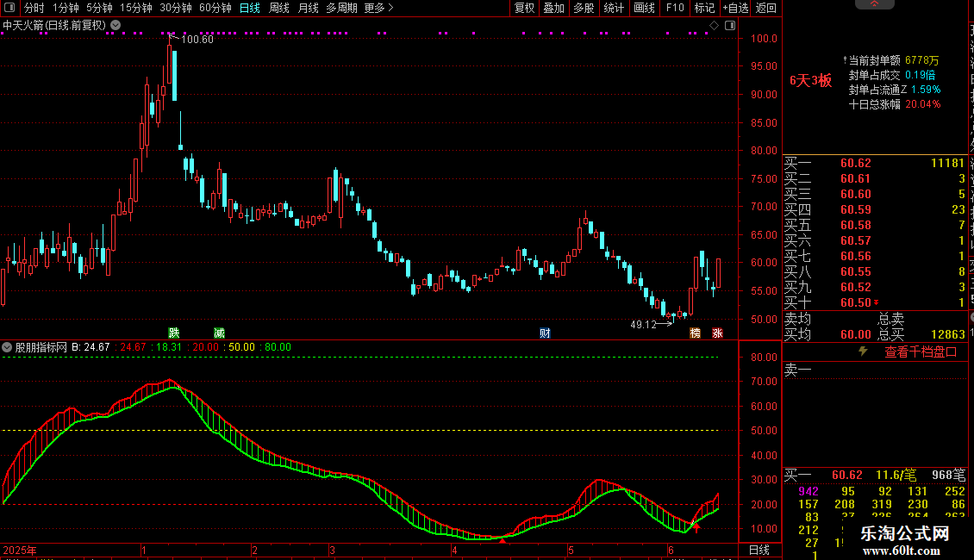The image size is (974, 560).
Task: Select the 15分钟 period
Action: [136, 8]
